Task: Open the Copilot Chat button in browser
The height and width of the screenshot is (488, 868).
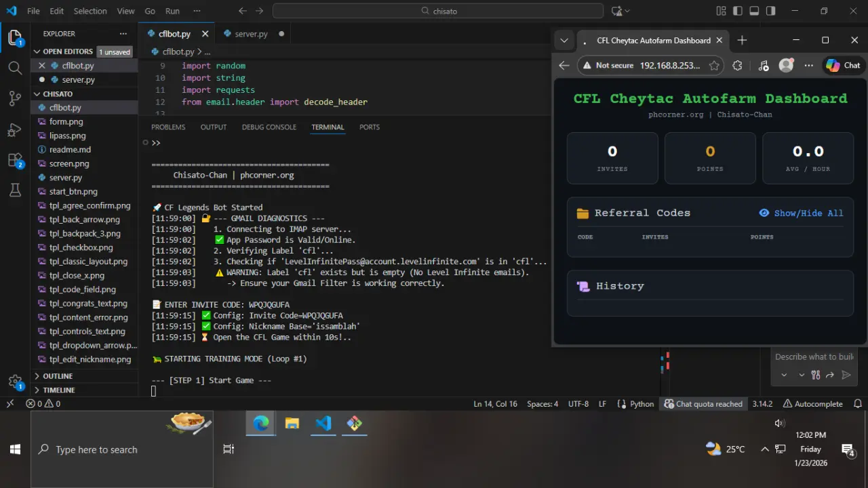Action: click(x=843, y=66)
